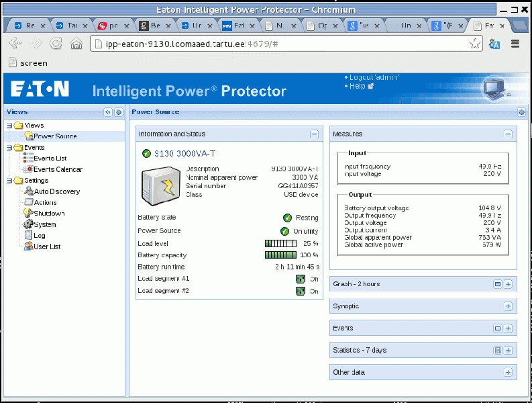Open Graph - 2 hours in popup window icon
Screen dimensions: 532x403
coord(497,284)
